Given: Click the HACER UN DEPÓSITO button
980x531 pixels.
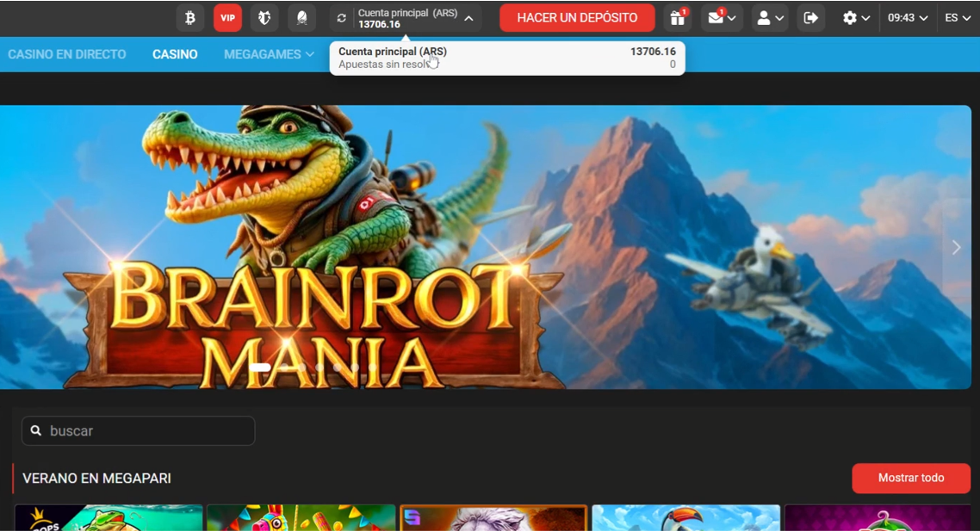Looking at the screenshot, I should coord(577,18).
